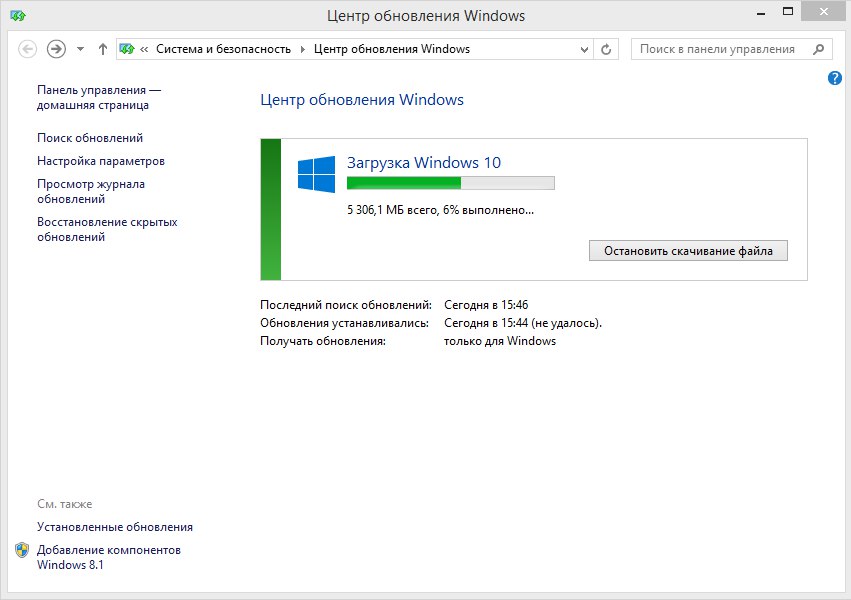Open help with the blue question mark

coord(834,78)
